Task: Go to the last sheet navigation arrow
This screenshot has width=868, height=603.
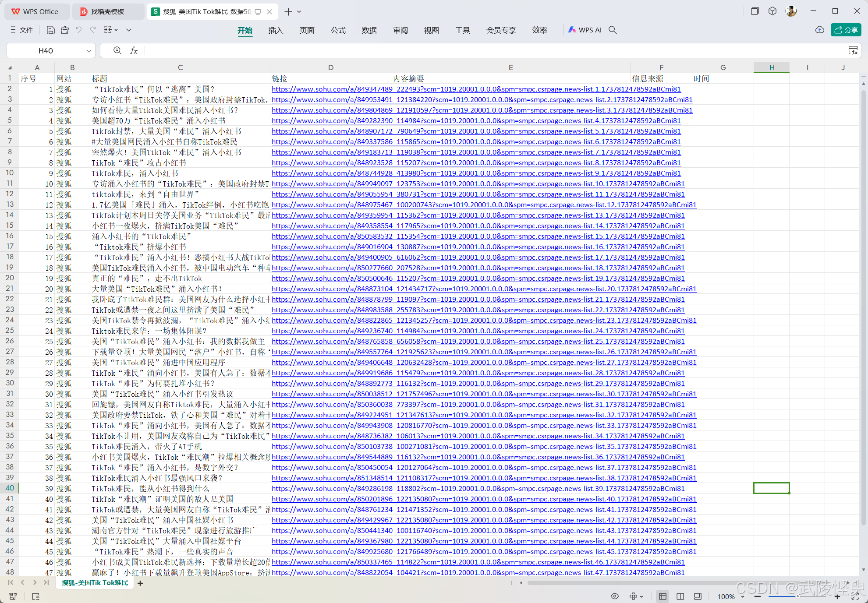Action: tap(46, 582)
